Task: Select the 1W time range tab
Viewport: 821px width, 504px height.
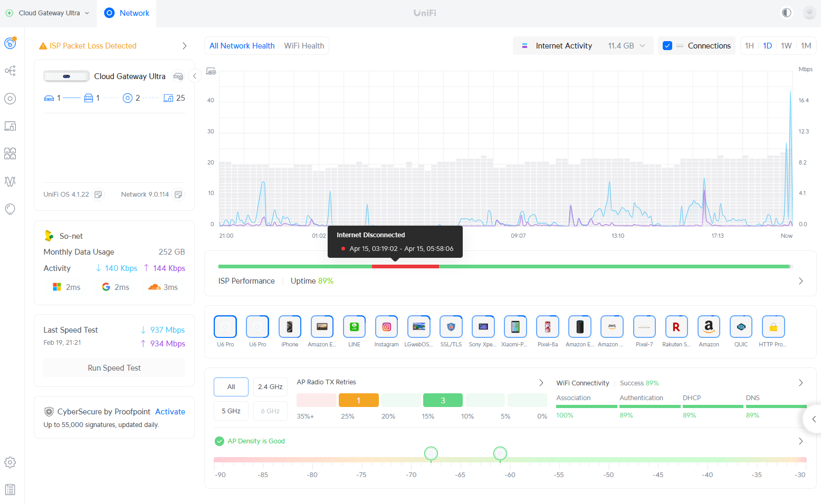Action: point(786,46)
